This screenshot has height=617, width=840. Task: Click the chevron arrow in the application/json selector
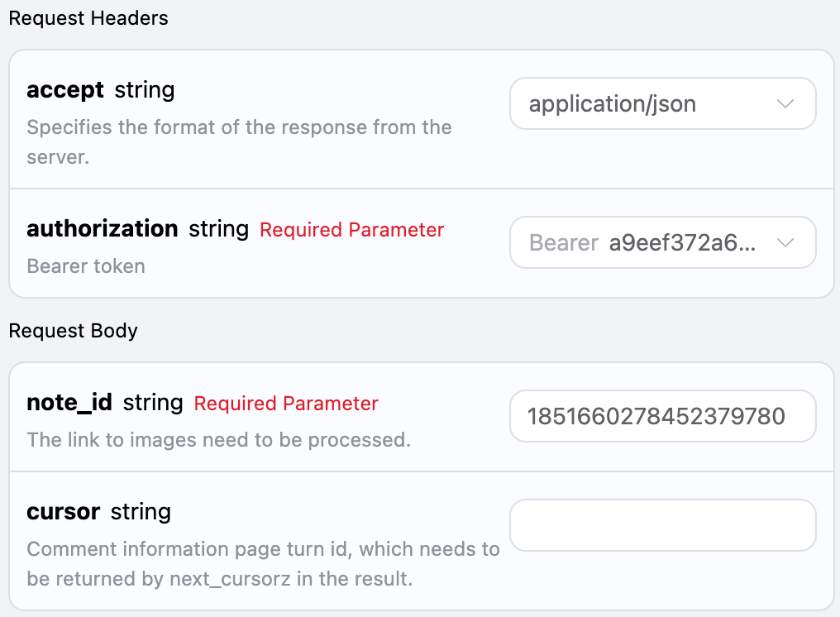tap(785, 104)
